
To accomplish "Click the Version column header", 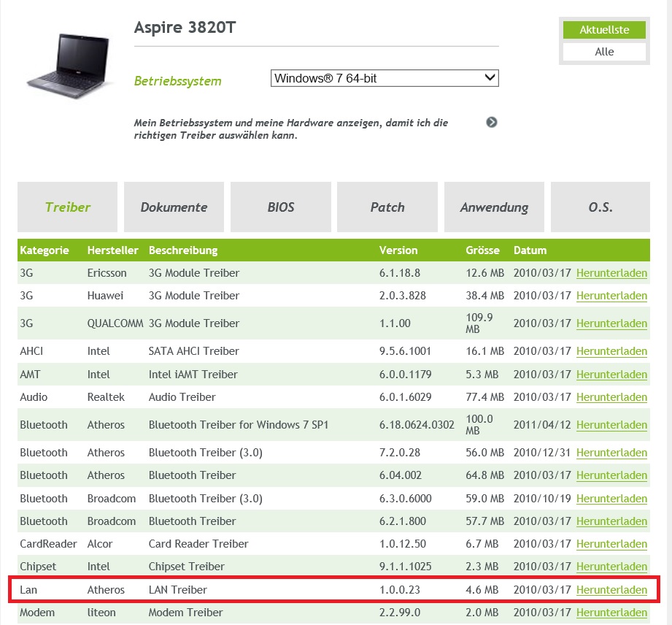I will pyautogui.click(x=398, y=250).
